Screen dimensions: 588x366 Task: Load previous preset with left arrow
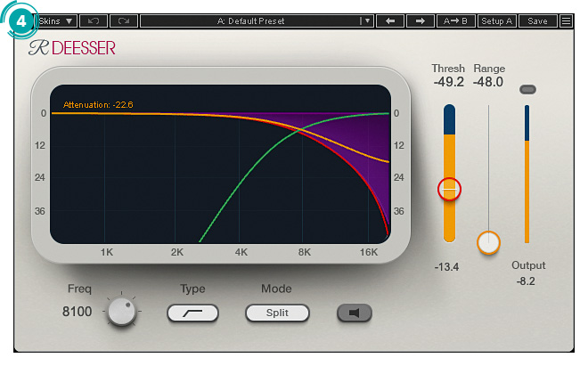click(390, 21)
